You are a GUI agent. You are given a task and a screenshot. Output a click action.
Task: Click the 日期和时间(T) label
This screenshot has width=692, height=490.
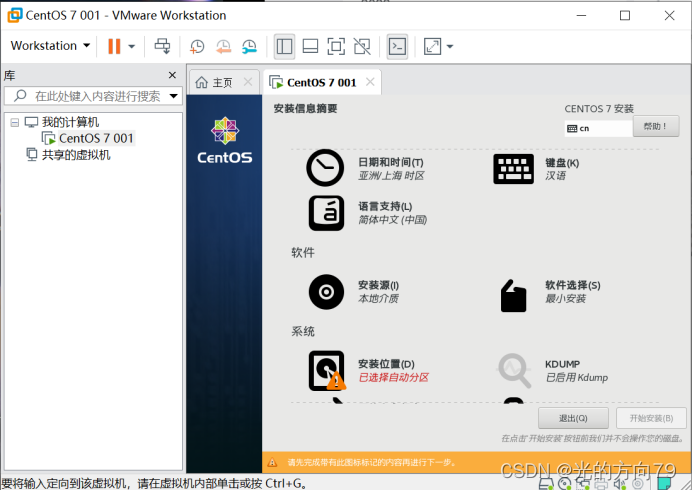pyautogui.click(x=391, y=162)
